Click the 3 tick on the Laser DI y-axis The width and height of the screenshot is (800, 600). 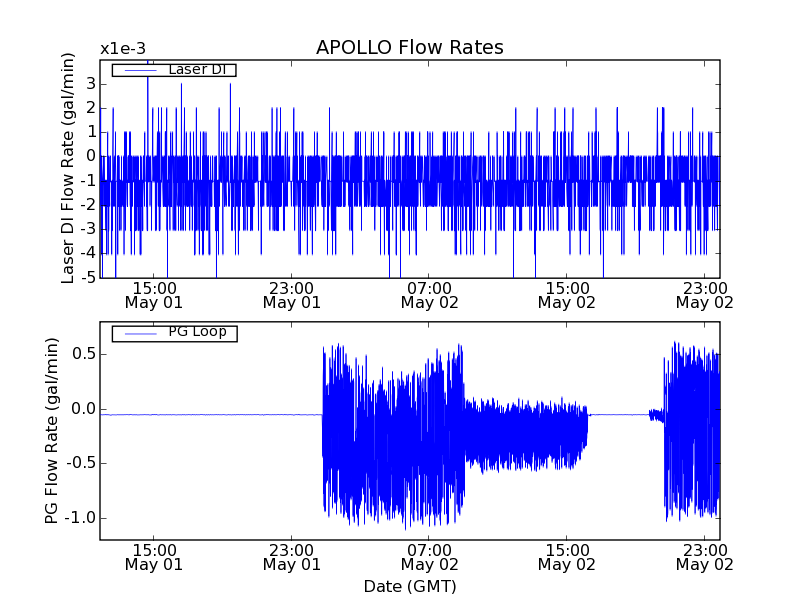click(x=90, y=83)
